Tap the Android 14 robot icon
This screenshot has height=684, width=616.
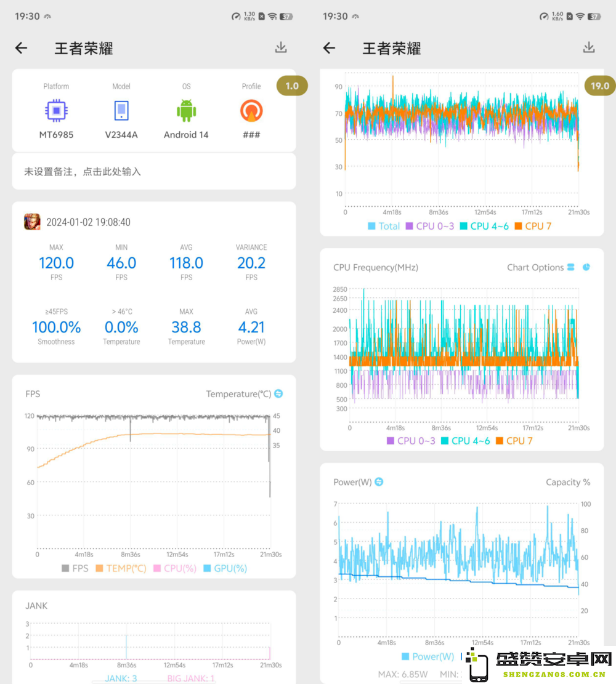[187, 110]
